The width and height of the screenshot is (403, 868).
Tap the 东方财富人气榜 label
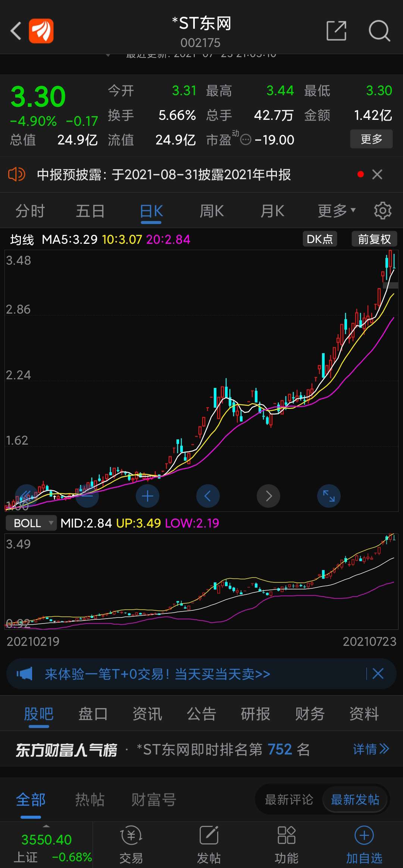point(66,750)
